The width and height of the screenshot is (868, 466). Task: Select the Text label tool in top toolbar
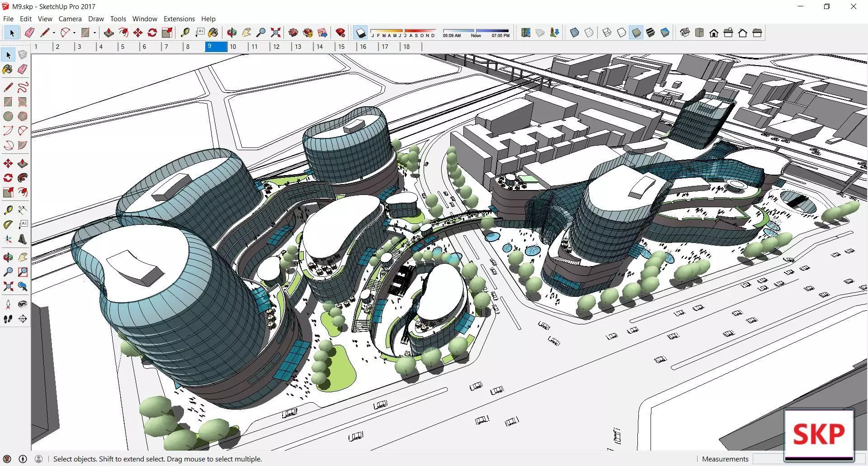199,33
